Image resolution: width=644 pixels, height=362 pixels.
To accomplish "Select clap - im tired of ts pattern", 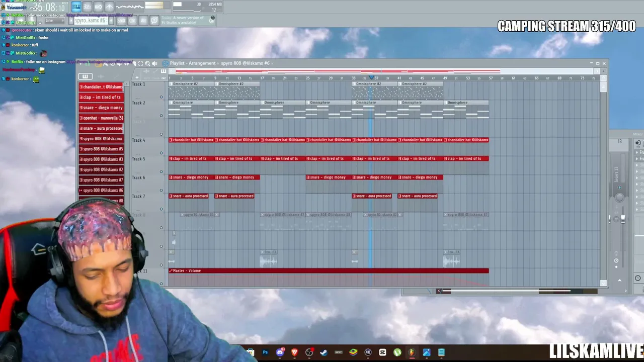I will coord(101,97).
